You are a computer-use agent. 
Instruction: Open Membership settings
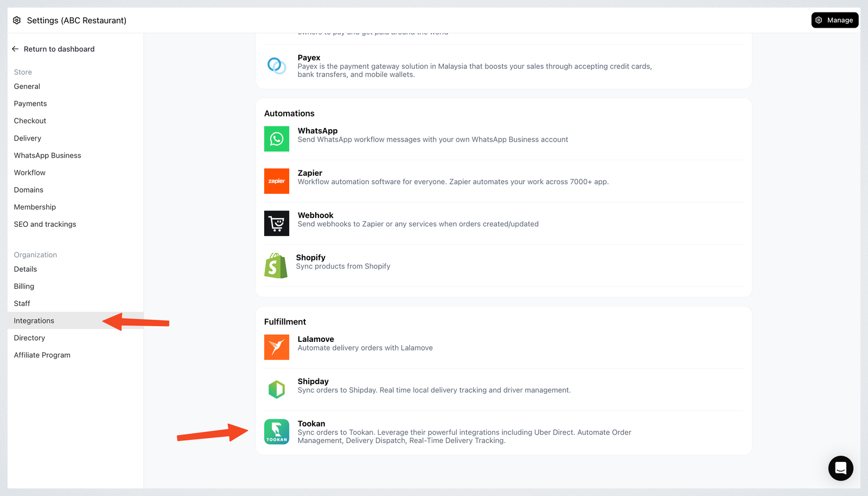click(35, 207)
